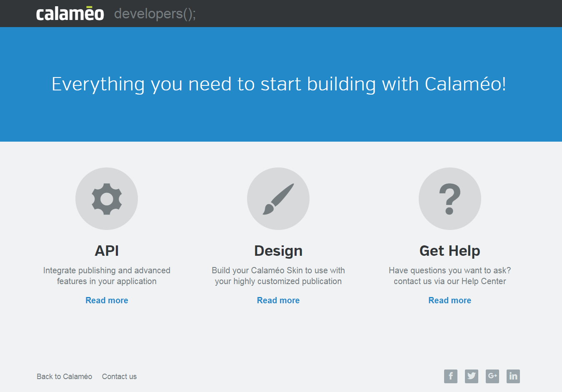Open the LinkedIn social icon
This screenshot has width=562, height=392.
pyautogui.click(x=513, y=376)
